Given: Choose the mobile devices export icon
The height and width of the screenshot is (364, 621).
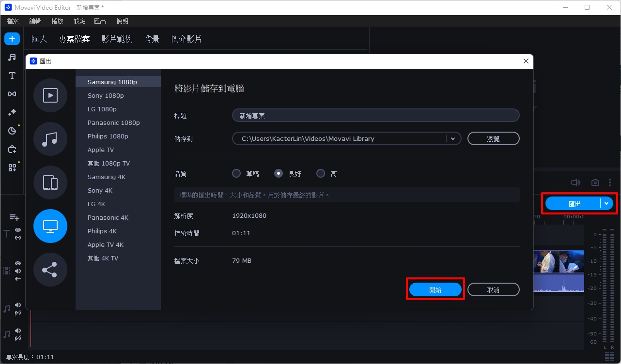Looking at the screenshot, I should (x=50, y=182).
